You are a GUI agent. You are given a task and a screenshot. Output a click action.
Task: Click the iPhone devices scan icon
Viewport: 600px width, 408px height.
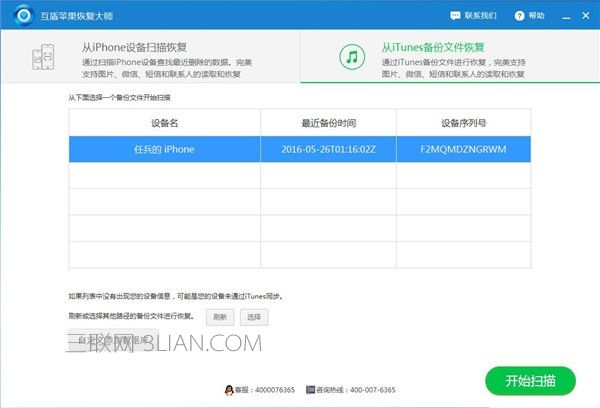43,57
